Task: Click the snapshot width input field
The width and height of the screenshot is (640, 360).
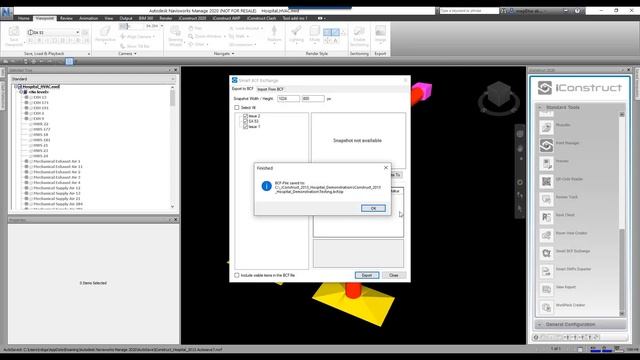Action: click(x=288, y=99)
